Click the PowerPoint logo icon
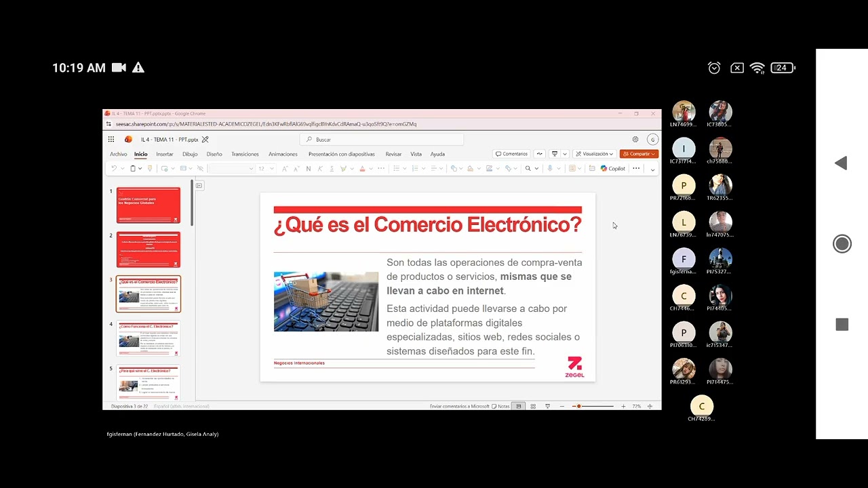 coord(128,139)
